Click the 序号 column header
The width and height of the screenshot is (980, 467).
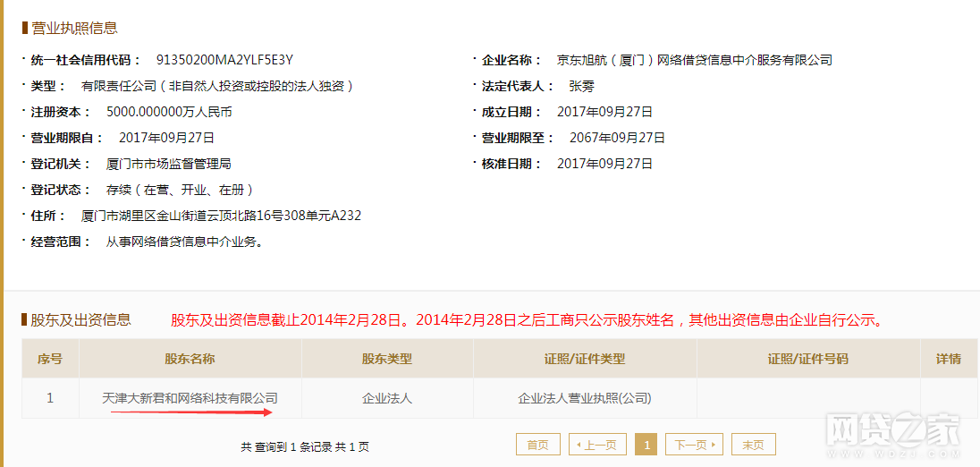pos(50,358)
